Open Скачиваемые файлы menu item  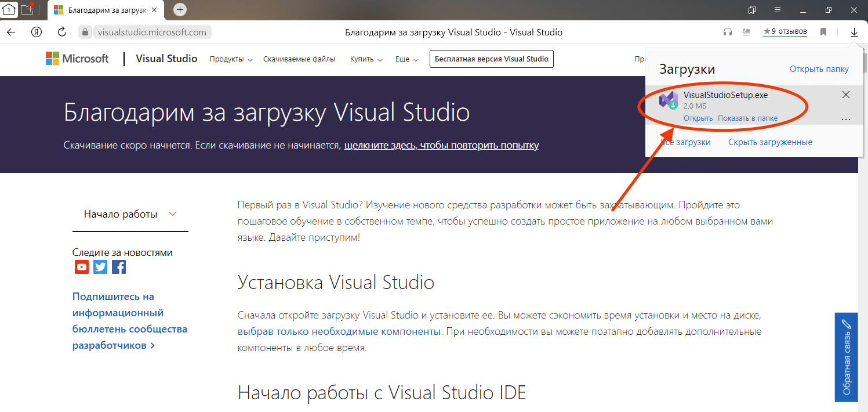[299, 59]
